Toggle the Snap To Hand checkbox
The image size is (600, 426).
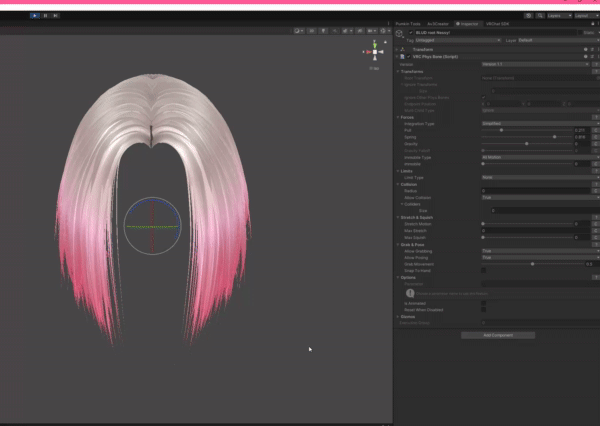(484, 270)
